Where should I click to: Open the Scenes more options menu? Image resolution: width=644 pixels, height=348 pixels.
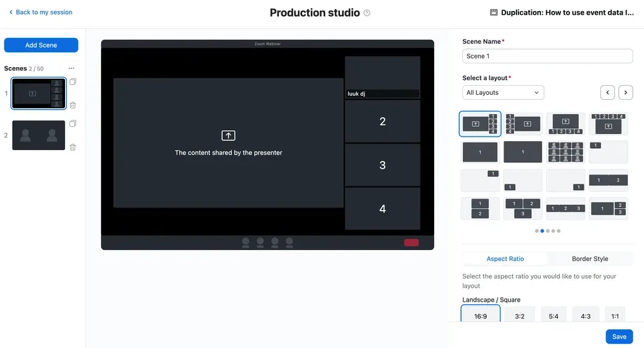coord(71,68)
